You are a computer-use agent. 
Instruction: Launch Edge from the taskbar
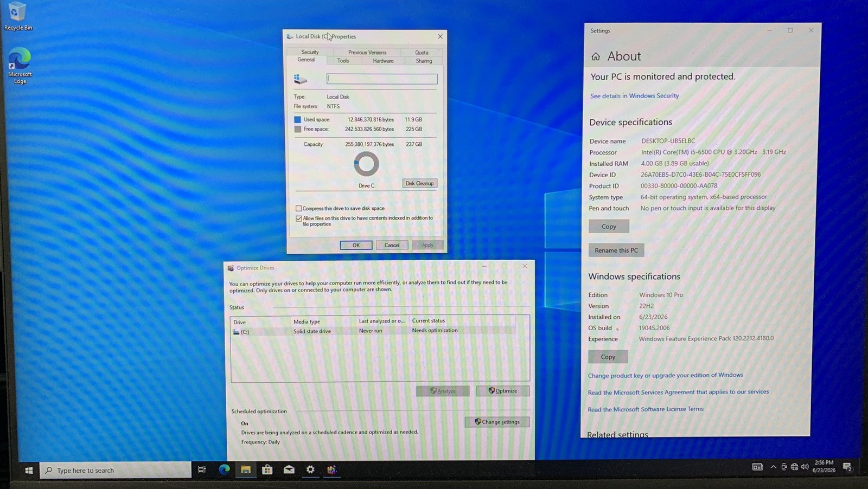point(224,469)
